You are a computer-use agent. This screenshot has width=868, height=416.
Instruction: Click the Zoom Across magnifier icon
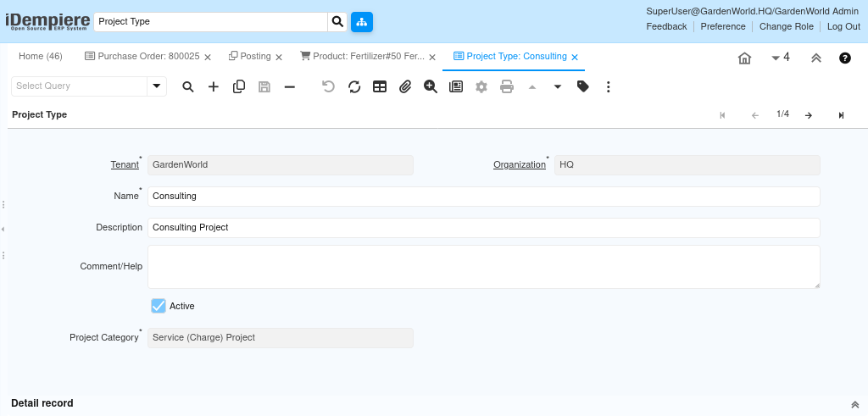point(431,86)
